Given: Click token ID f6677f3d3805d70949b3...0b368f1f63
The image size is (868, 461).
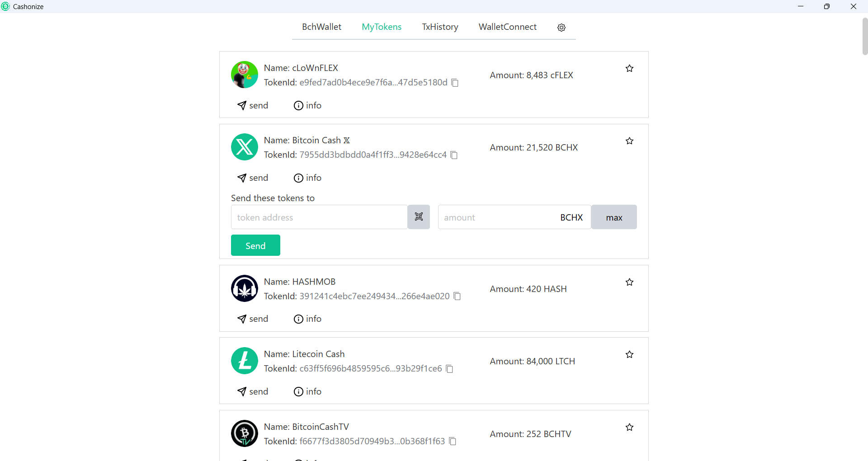Looking at the screenshot, I should (x=372, y=441).
